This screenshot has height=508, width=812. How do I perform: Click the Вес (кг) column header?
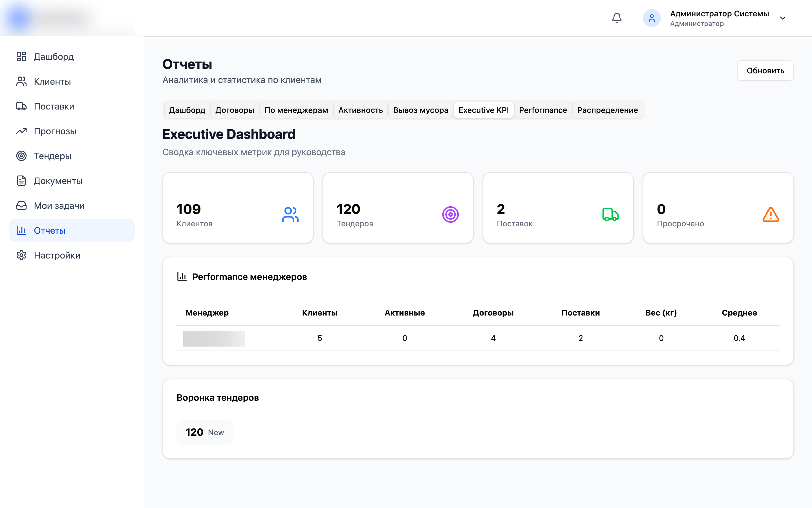click(x=661, y=312)
